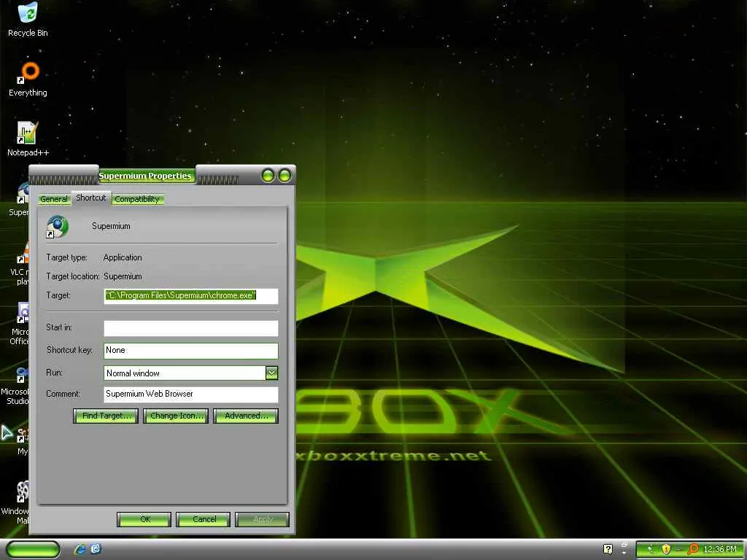The image size is (747, 560).
Task: Click the Supermium icon in Properties dialog
Action: [x=57, y=227]
